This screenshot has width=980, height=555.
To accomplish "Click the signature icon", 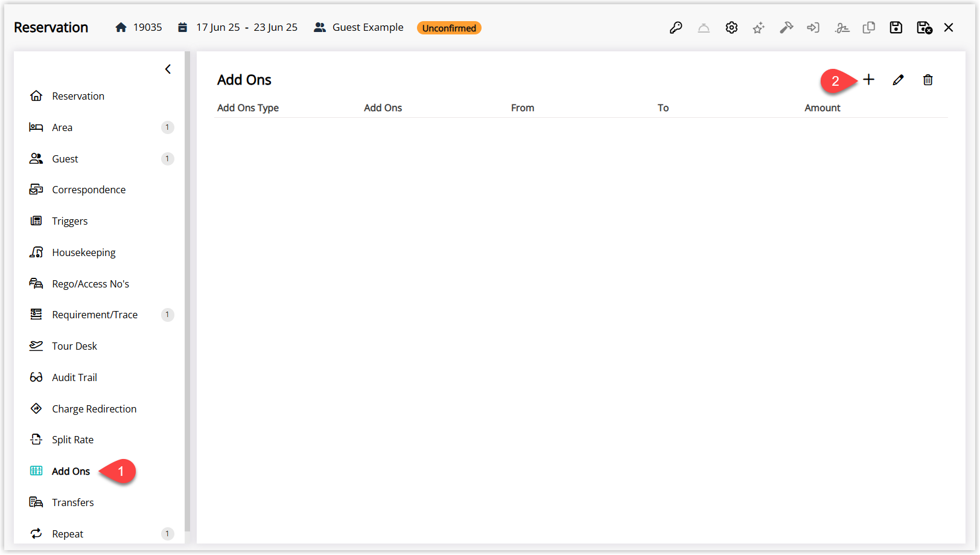I will pyautogui.click(x=842, y=28).
